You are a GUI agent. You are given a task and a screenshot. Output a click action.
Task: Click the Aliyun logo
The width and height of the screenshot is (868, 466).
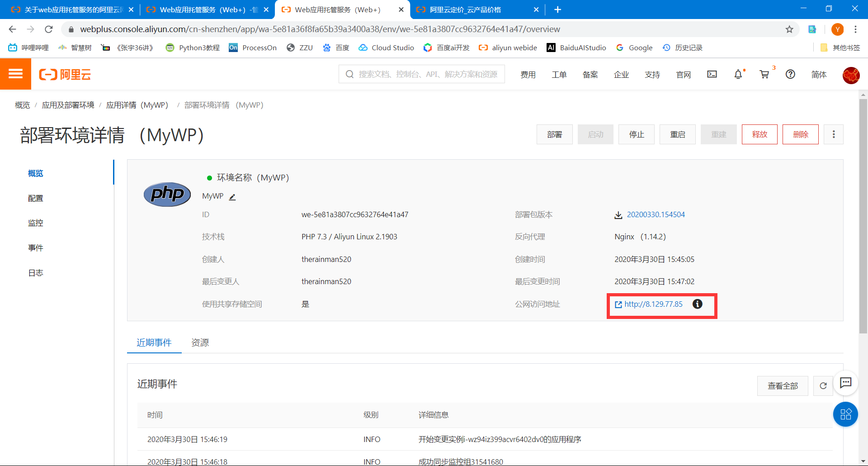pos(65,75)
